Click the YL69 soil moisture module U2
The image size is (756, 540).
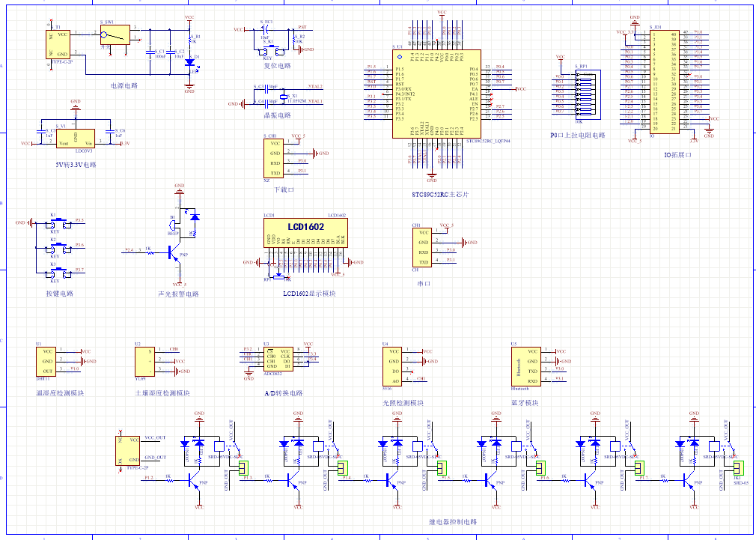click(144, 362)
